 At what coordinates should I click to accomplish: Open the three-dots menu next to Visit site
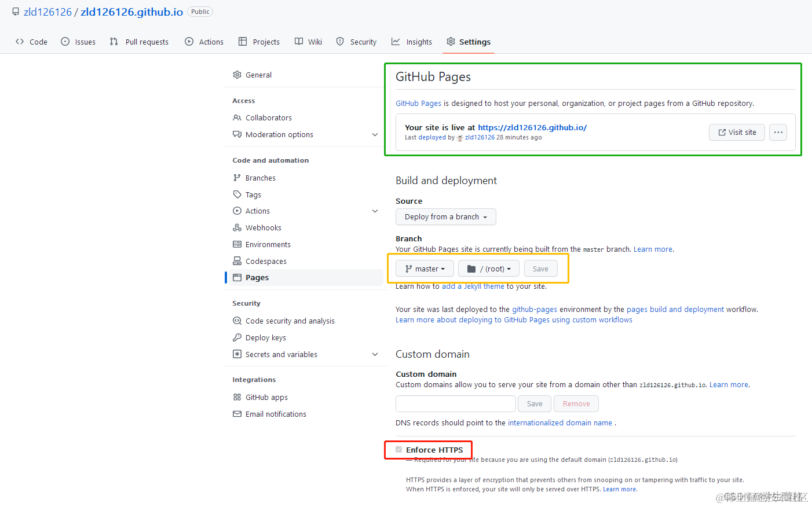click(x=778, y=132)
